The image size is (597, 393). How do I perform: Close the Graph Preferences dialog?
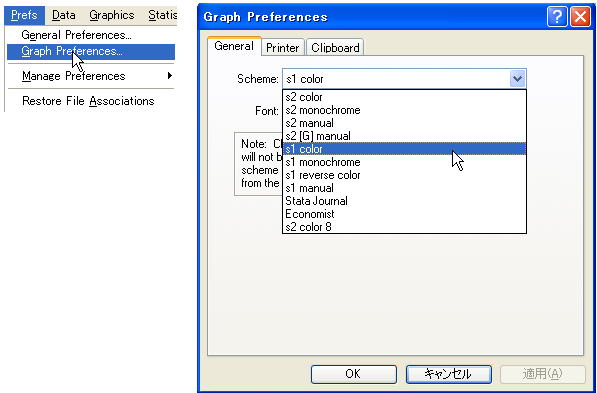coord(580,17)
